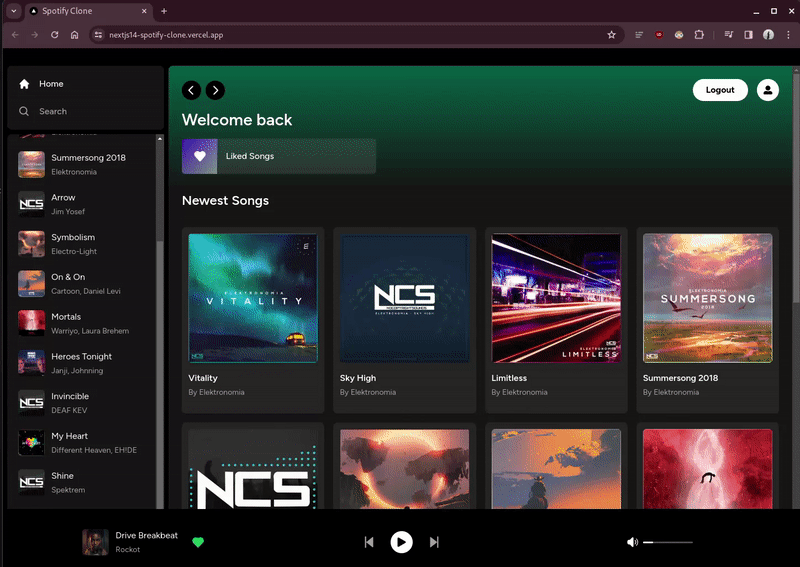Click the Liked Songs heart icon

[x=199, y=156]
